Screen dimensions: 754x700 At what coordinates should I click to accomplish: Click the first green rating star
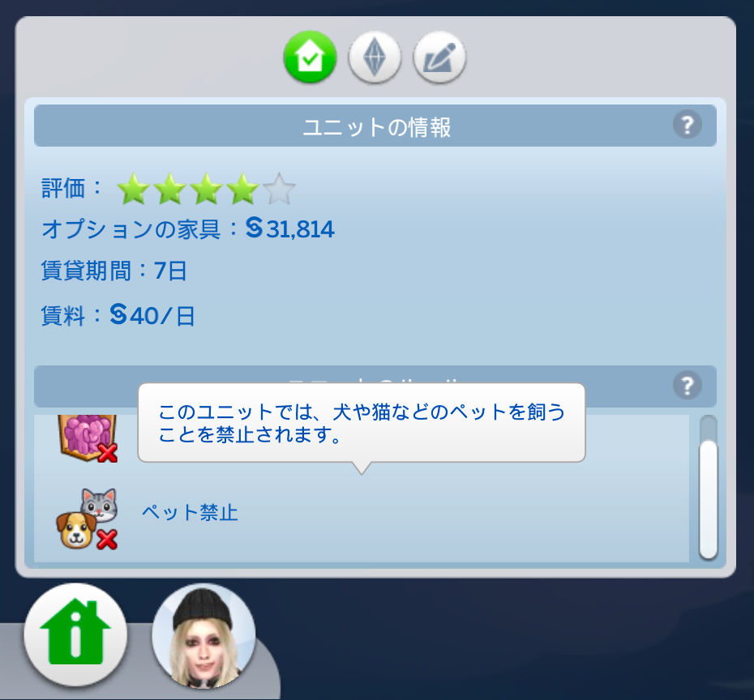(x=133, y=189)
